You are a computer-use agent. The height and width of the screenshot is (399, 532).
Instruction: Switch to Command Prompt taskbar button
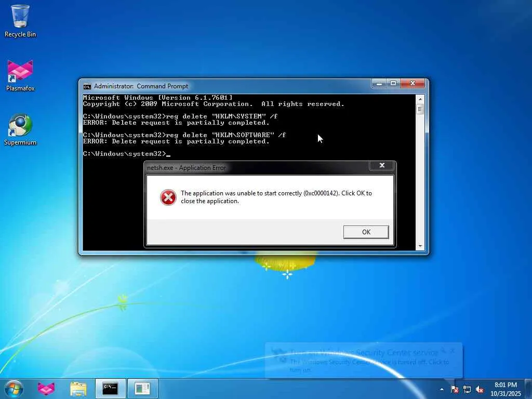point(110,389)
